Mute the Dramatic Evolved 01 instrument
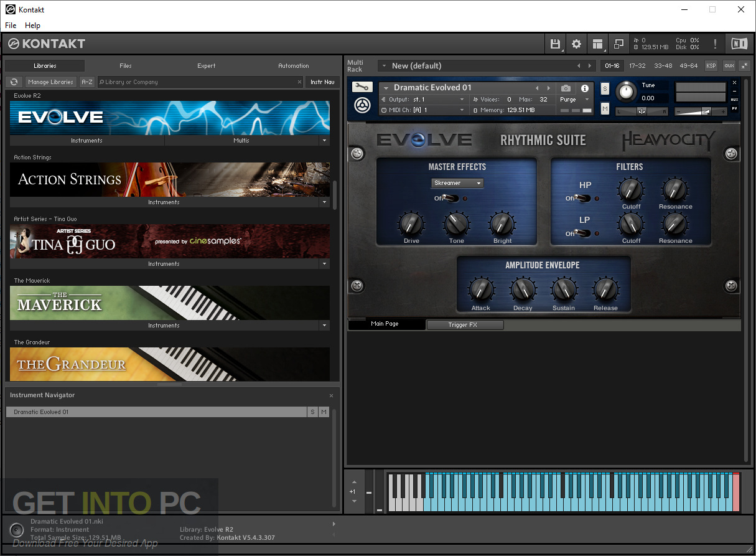 (x=605, y=108)
